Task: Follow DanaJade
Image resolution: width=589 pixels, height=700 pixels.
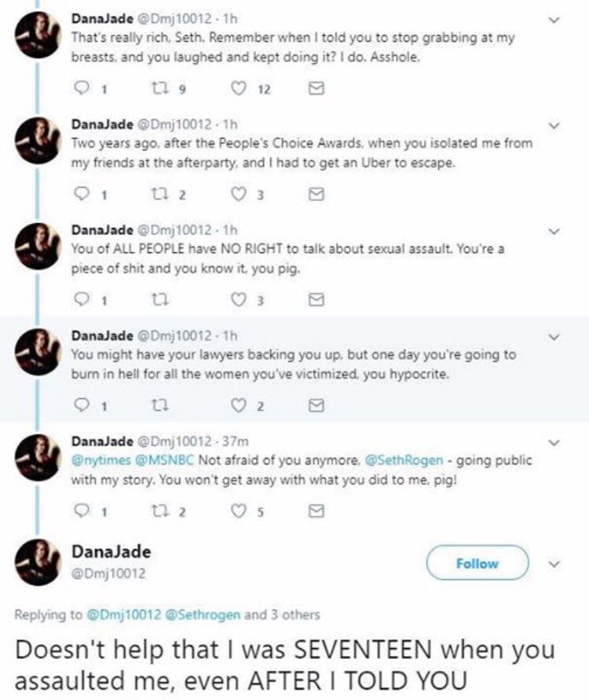Action: [x=477, y=563]
